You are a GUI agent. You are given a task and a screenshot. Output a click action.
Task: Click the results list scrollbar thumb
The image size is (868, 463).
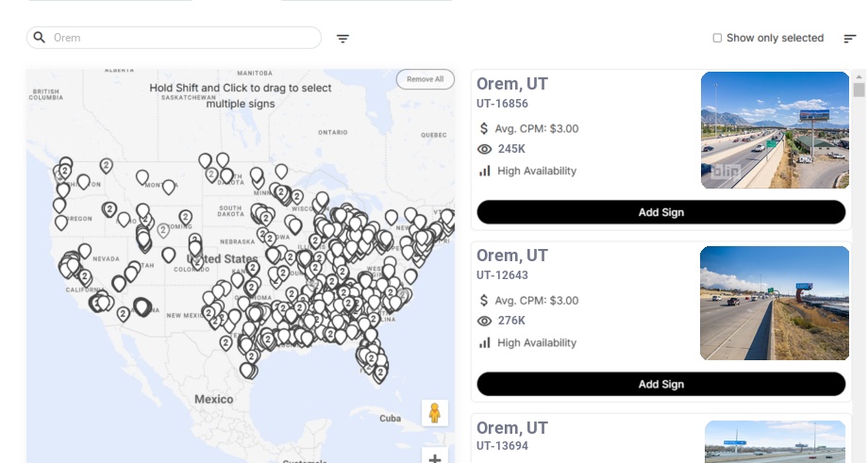coord(859,90)
